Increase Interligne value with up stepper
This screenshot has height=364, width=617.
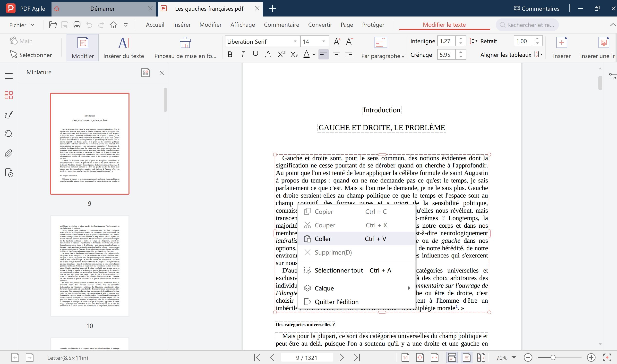(x=461, y=39)
